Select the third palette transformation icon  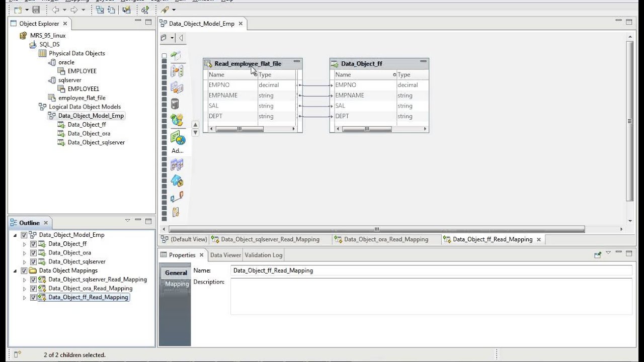point(177,87)
